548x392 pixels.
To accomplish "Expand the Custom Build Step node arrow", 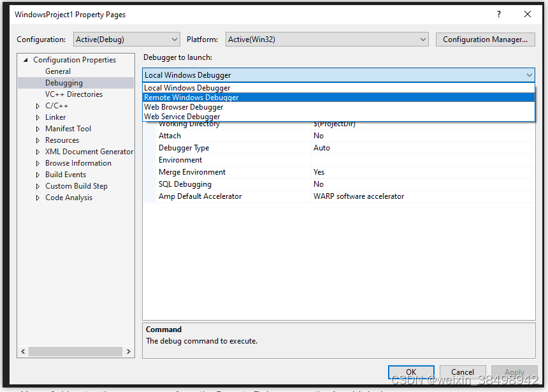I will [x=38, y=186].
